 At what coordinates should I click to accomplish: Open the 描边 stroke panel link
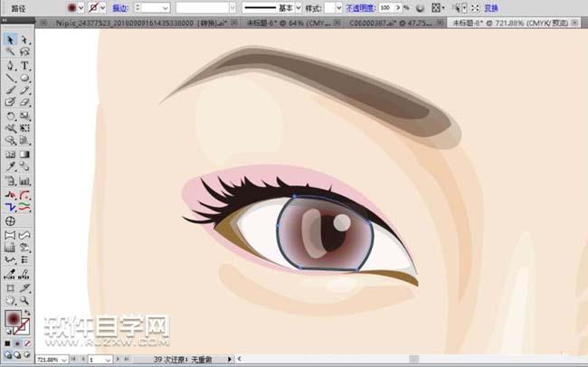click(120, 8)
